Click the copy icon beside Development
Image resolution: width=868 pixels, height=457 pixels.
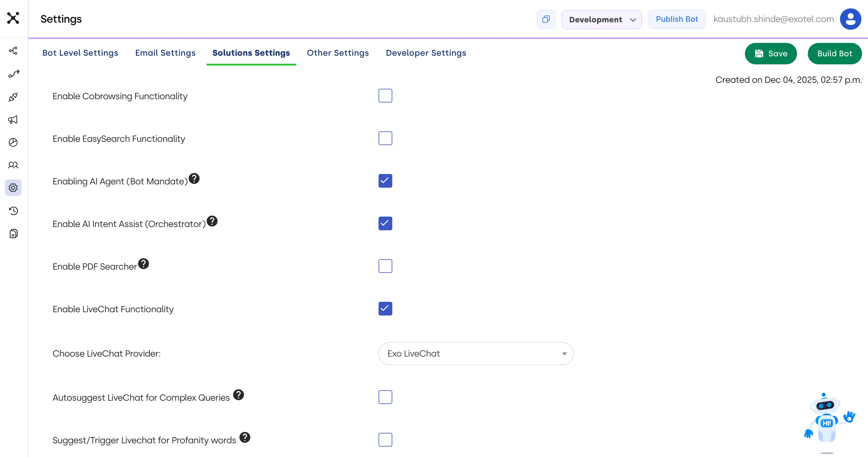click(x=546, y=19)
